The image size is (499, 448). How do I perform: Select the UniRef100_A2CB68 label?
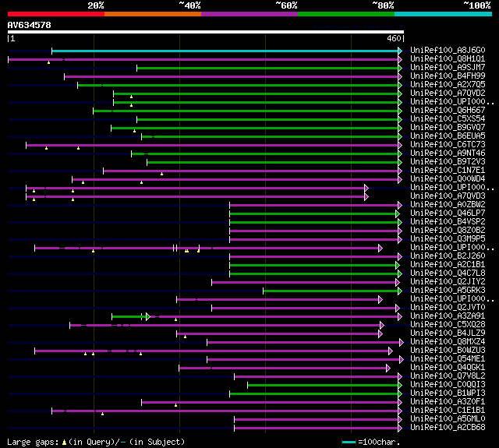[448, 428]
